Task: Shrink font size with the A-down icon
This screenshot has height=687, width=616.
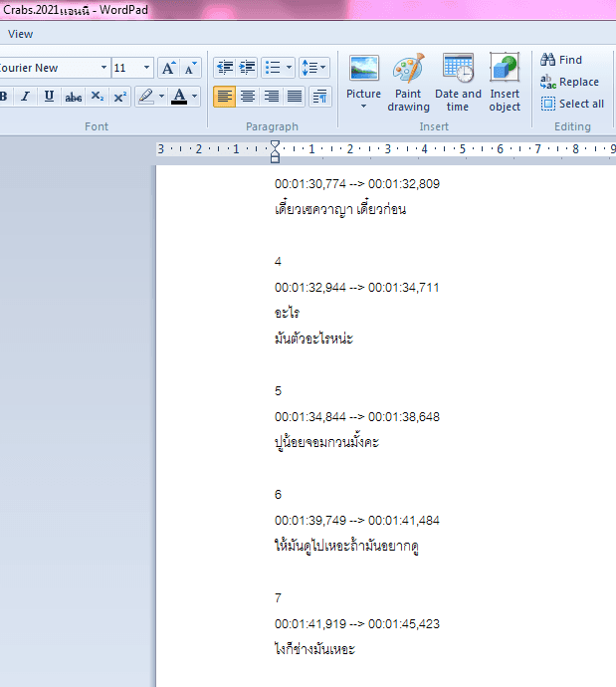Action: (x=190, y=68)
